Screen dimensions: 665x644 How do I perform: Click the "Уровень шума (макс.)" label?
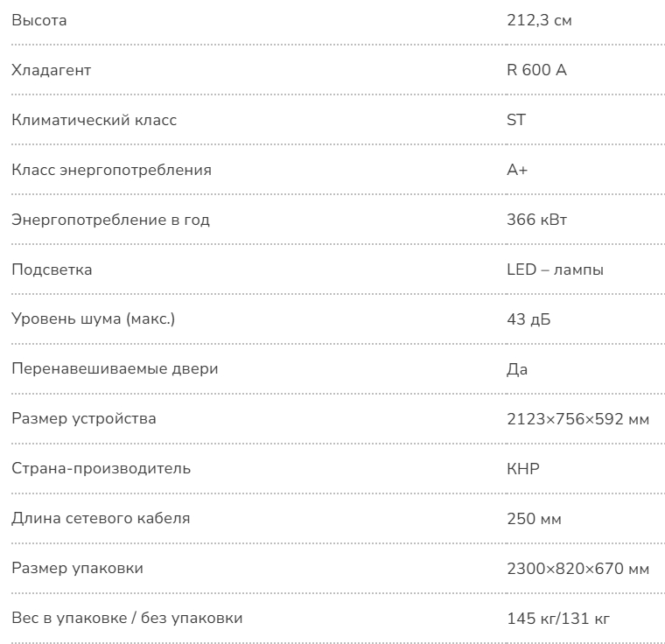click(93, 319)
